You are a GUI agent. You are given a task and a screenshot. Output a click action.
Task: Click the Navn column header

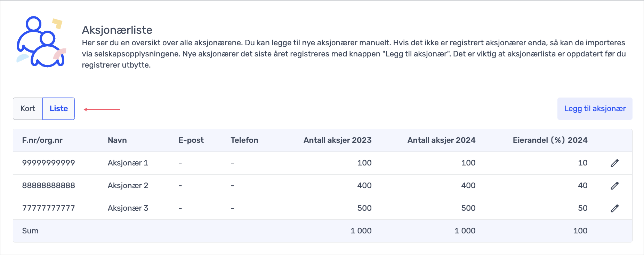117,140
